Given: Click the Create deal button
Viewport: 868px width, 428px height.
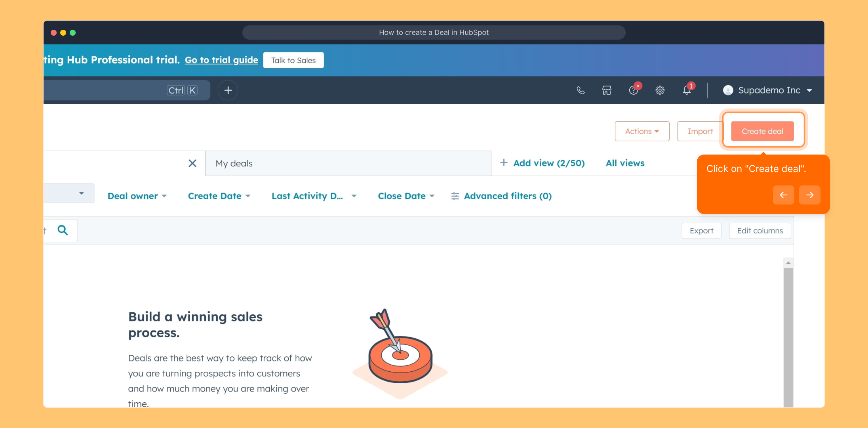Looking at the screenshot, I should tap(762, 131).
